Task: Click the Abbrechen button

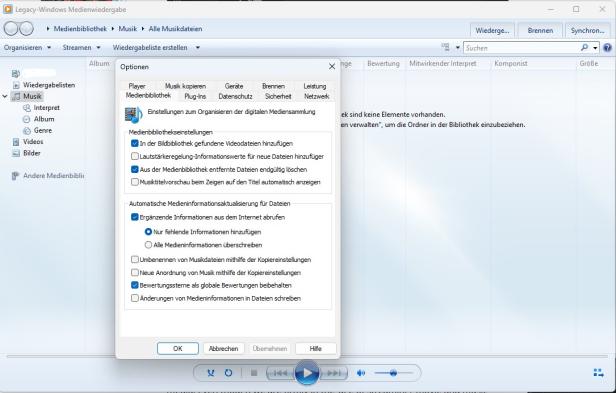Action: click(x=224, y=349)
